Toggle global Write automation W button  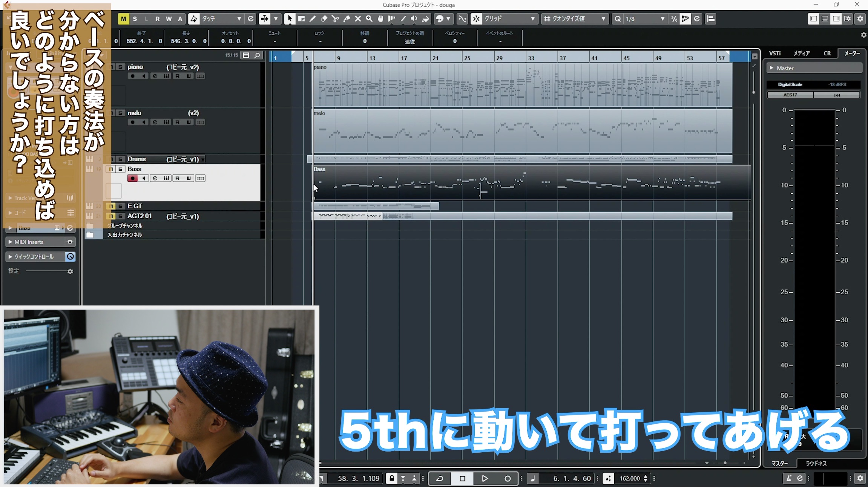(x=169, y=19)
